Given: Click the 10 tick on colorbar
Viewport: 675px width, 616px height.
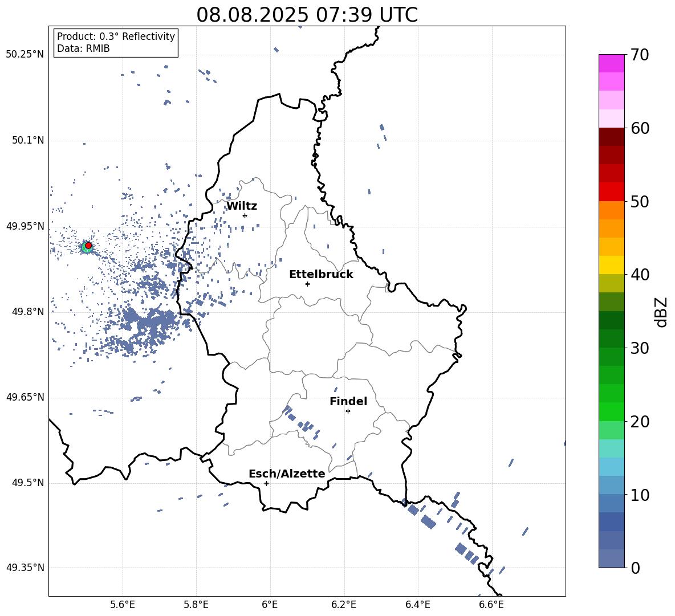Looking at the screenshot, I should (x=640, y=495).
